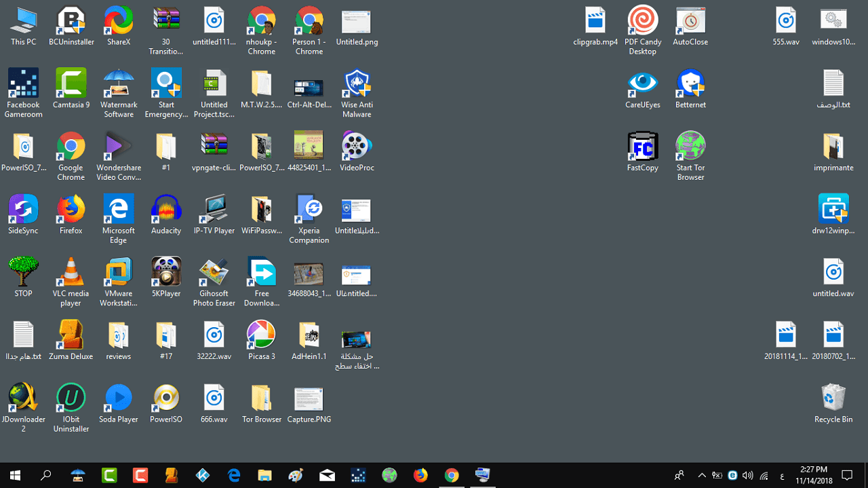Open File Explorer from the taskbar
Screen dimensions: 868x488
(264, 475)
